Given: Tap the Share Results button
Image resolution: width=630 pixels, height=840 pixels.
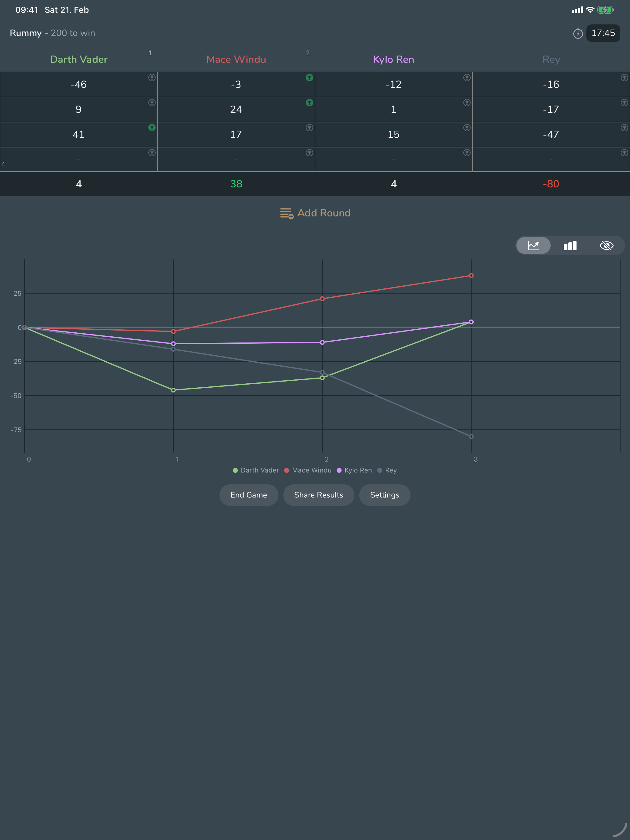Looking at the screenshot, I should [318, 495].
